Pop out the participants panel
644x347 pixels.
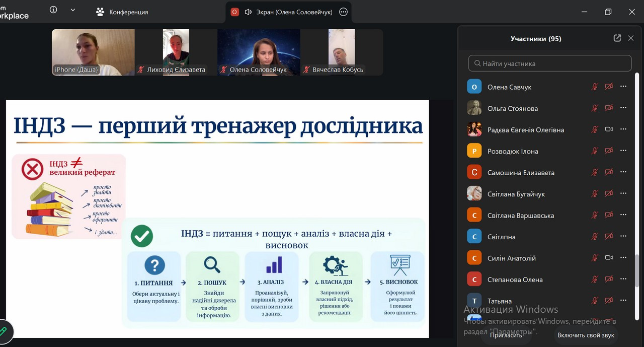coord(617,38)
